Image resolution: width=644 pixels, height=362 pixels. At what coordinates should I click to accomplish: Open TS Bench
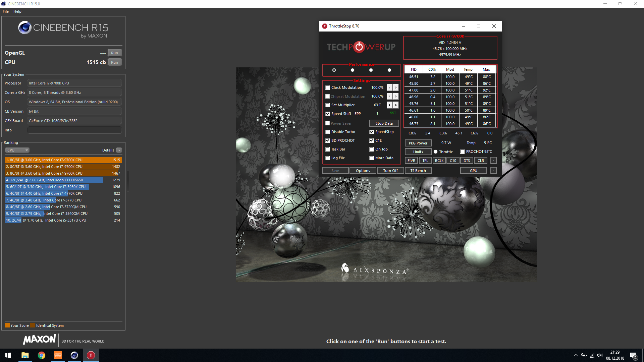point(418,171)
